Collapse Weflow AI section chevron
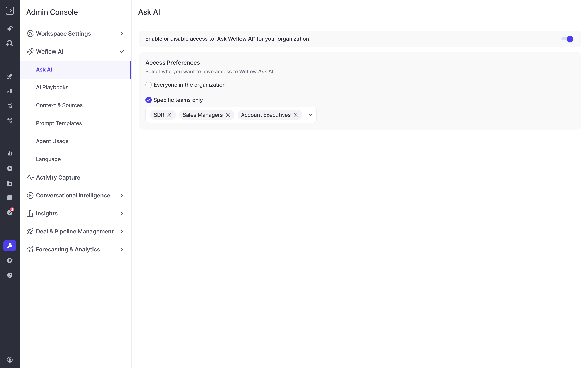 coord(122,52)
